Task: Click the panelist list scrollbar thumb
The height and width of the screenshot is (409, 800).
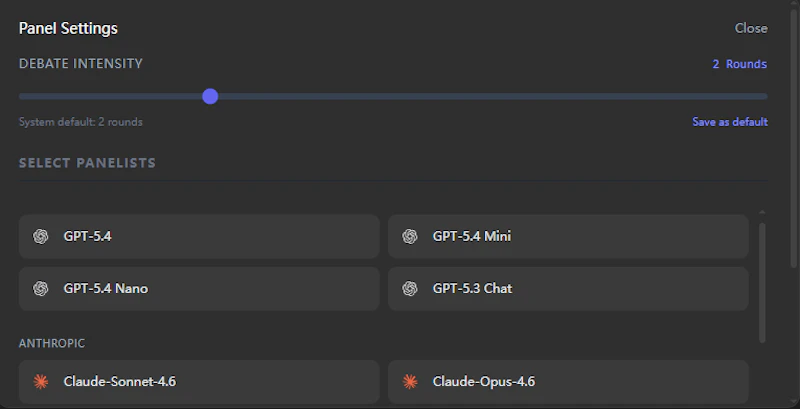Action: (762, 283)
